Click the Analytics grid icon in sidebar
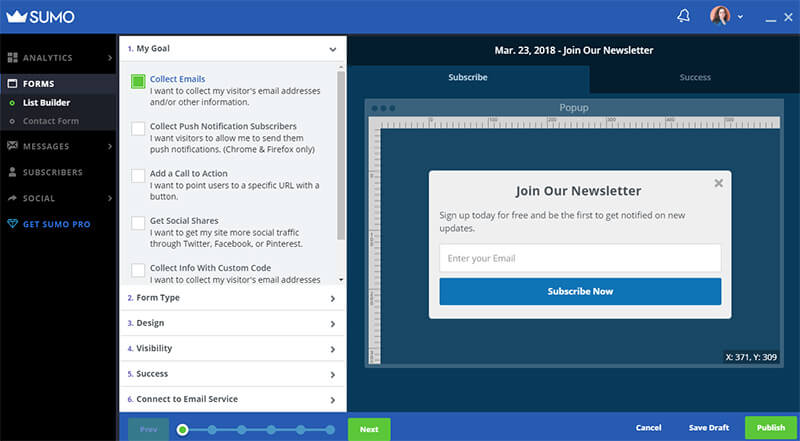This screenshot has width=800, height=441. (13, 58)
